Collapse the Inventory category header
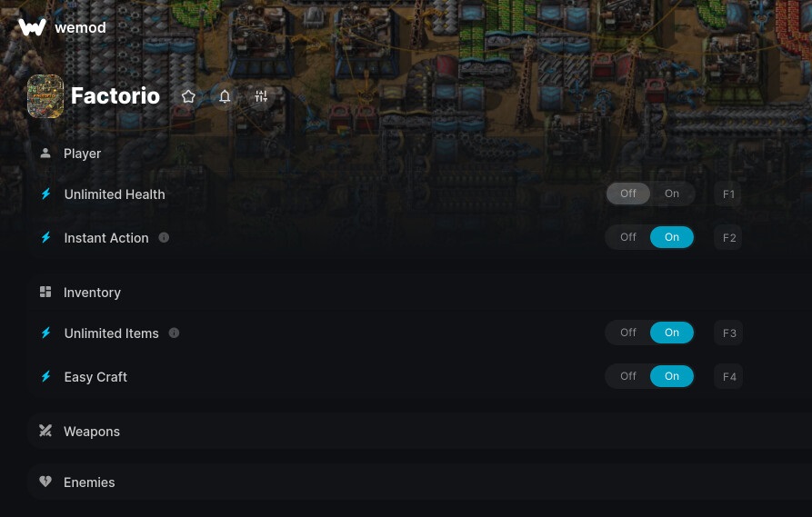The image size is (812, 517). click(419, 293)
